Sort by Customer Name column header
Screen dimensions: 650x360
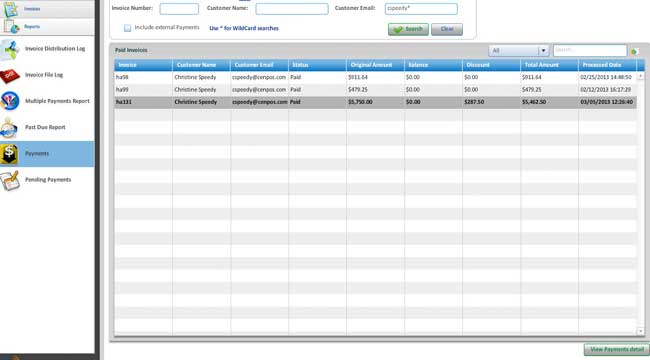(x=201, y=65)
